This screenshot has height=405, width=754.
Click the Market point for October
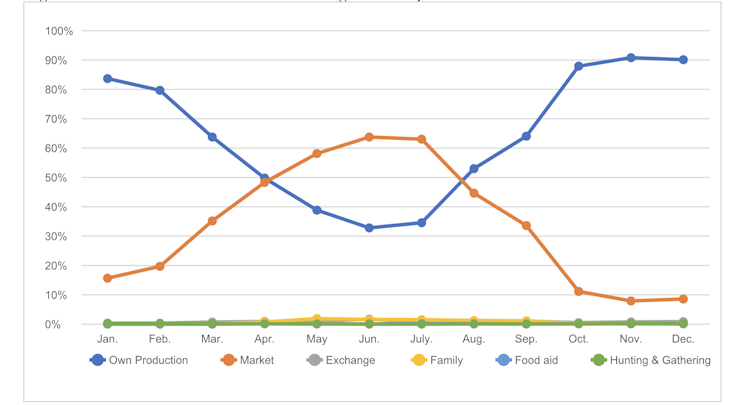(579, 291)
